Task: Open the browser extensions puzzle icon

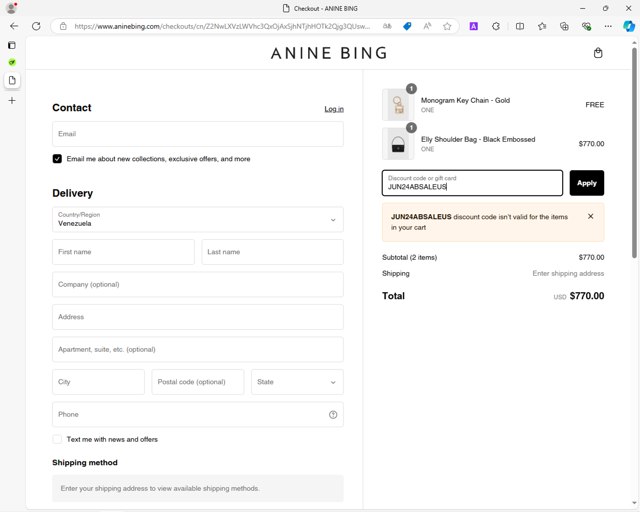Action: [496, 26]
